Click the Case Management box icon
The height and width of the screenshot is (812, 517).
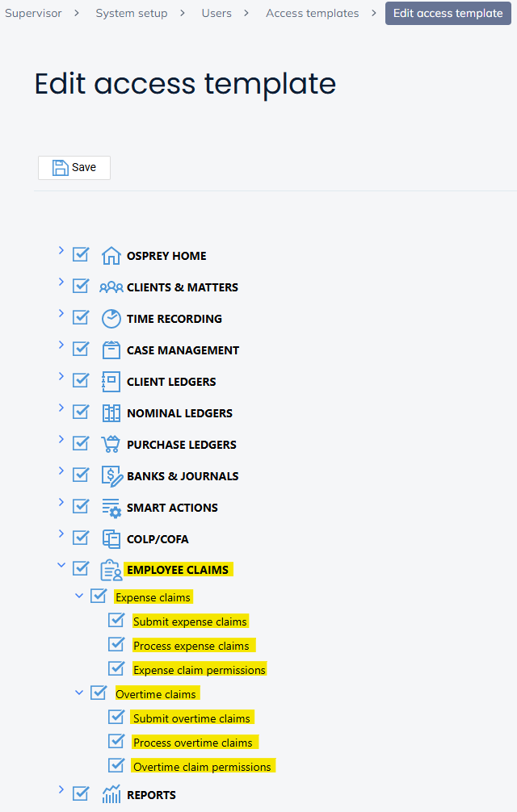point(111,350)
